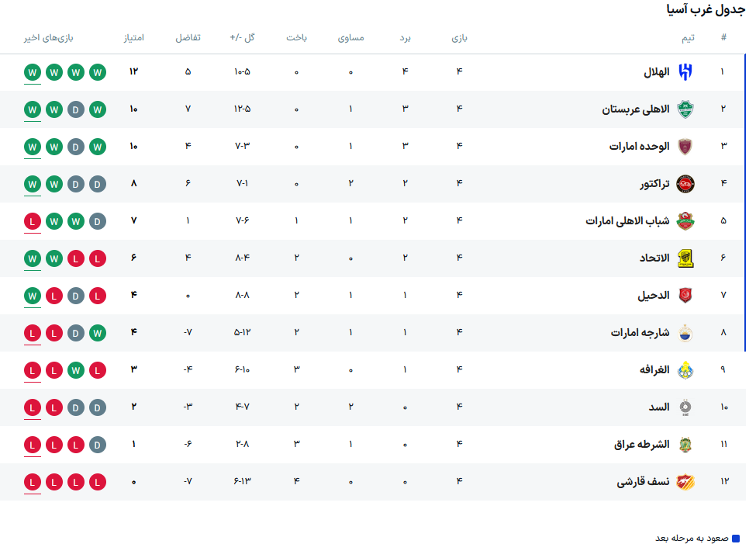Click the Al-Ittihad club logo

coord(685,258)
